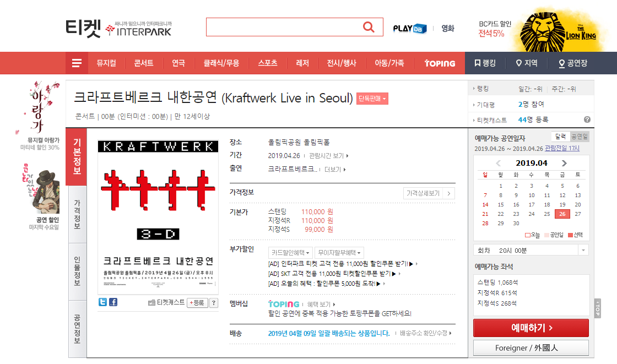Share on Twitter icon
Viewport: 617px width, 364px height.
point(102,302)
